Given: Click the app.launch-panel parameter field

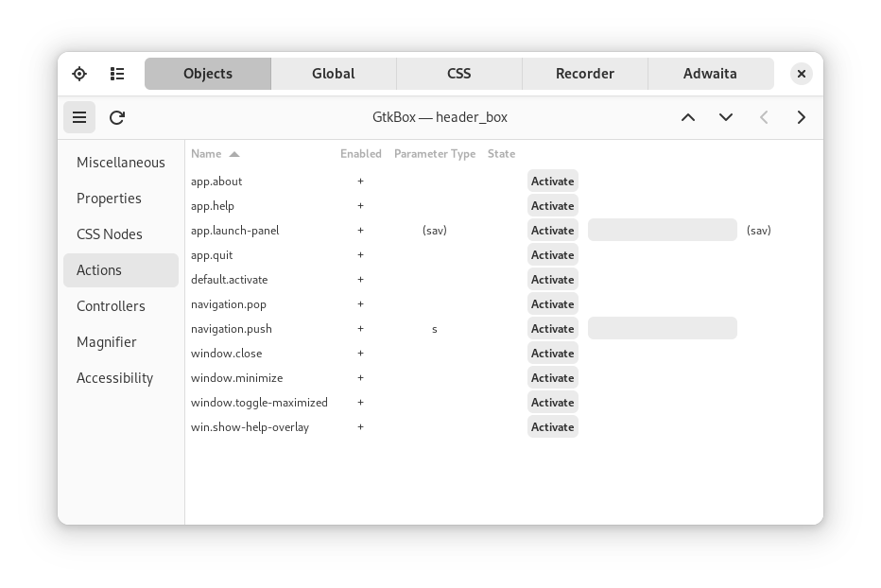Looking at the screenshot, I should pos(662,230).
